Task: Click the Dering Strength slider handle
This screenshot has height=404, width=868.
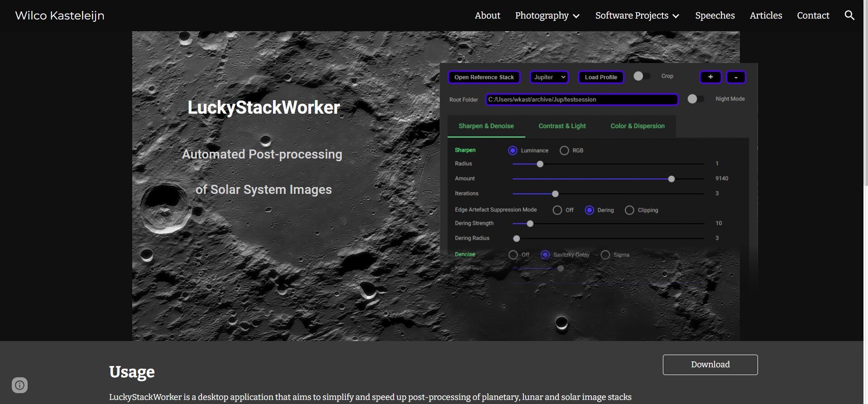Action: tap(530, 224)
